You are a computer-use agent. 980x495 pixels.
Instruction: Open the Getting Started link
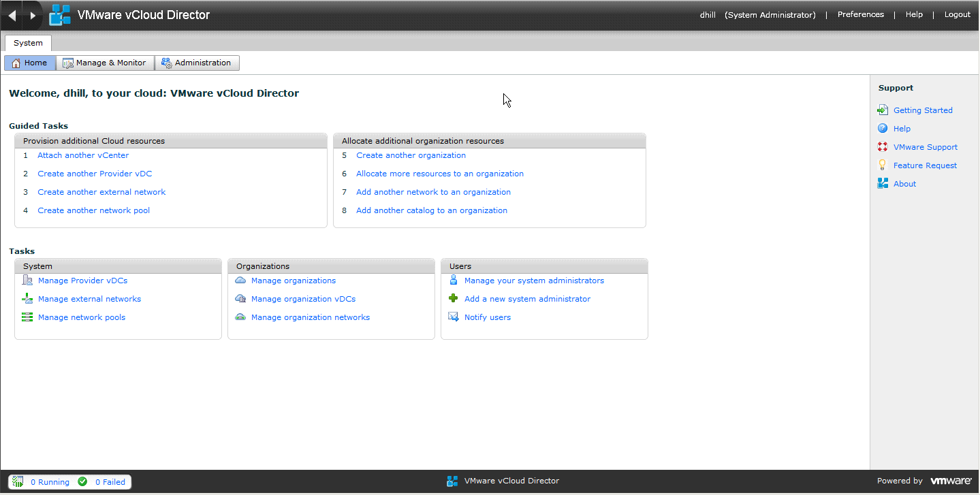tap(923, 110)
